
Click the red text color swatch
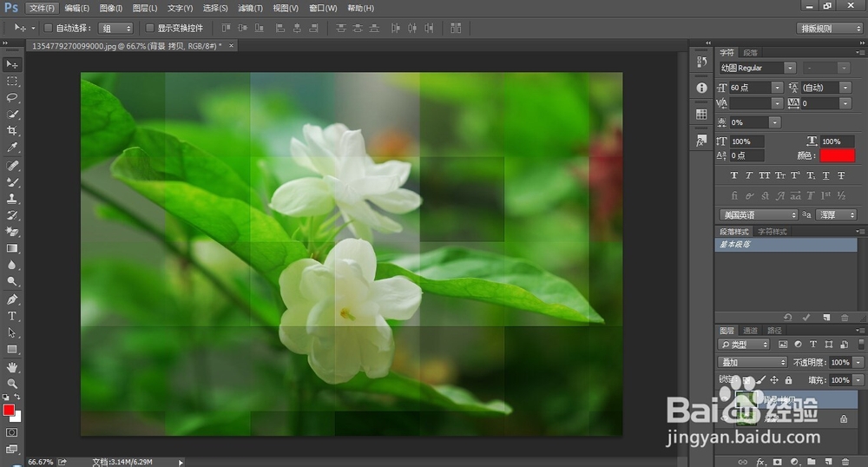click(838, 155)
